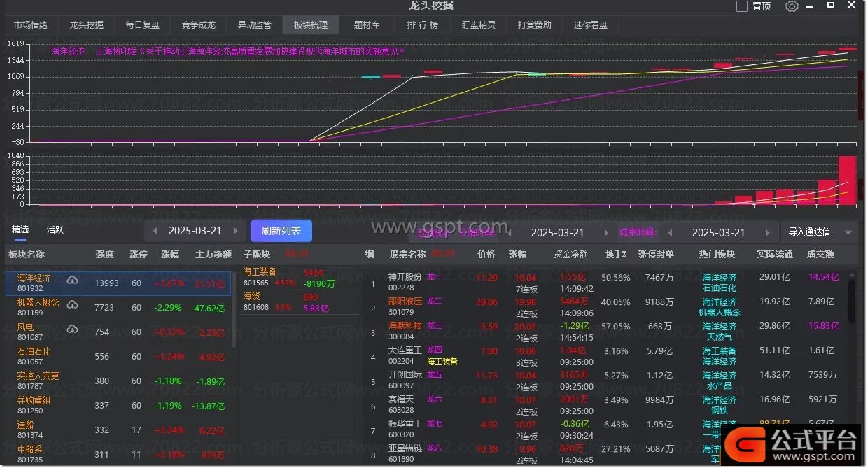This screenshot has width=868, height=468.
Task: Click the cloud download icon beside 机器人概念
Action: tap(72, 304)
